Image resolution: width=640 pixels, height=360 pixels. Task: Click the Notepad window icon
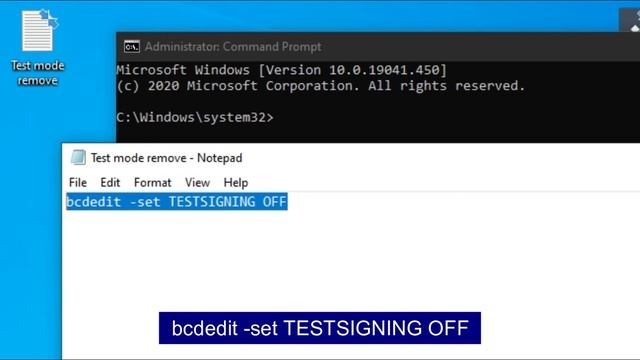(x=78, y=158)
